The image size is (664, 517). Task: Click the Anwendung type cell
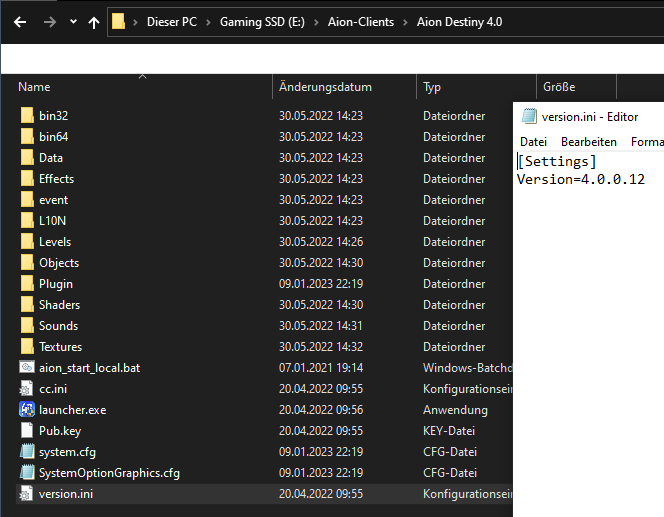click(455, 410)
